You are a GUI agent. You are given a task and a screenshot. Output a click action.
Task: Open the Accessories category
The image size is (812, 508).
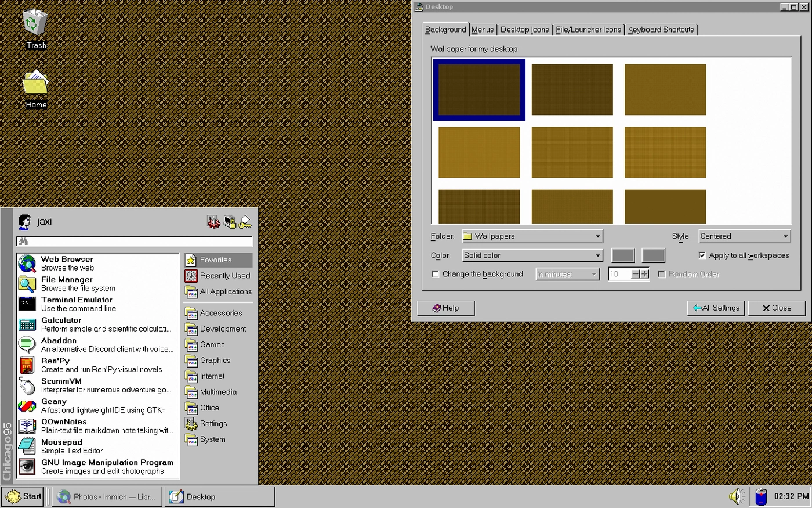tap(218, 313)
